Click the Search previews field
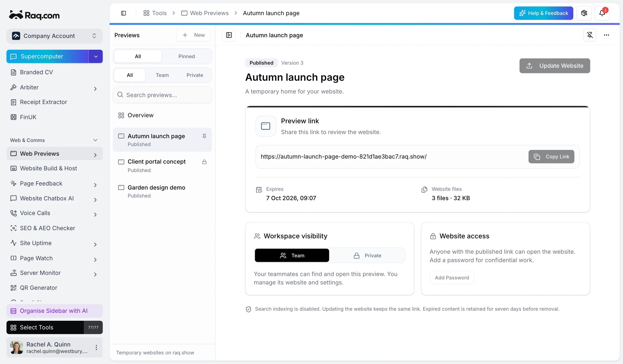623x364 pixels. tap(162, 95)
